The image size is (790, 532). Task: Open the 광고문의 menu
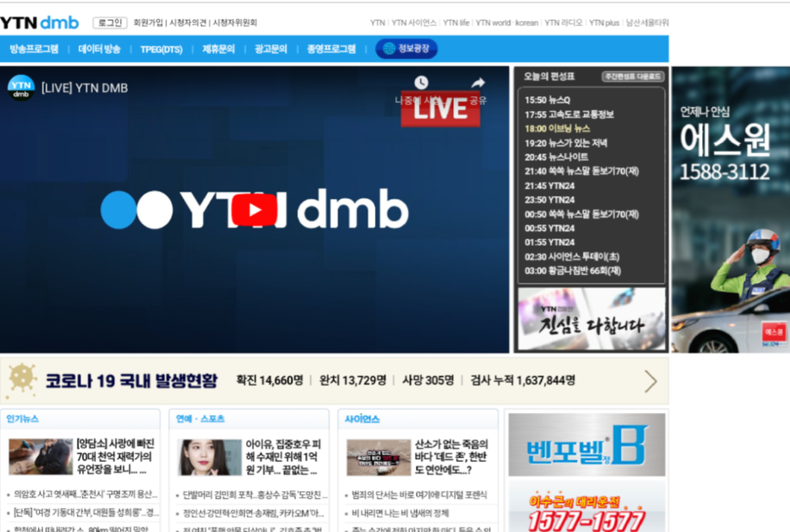click(271, 49)
